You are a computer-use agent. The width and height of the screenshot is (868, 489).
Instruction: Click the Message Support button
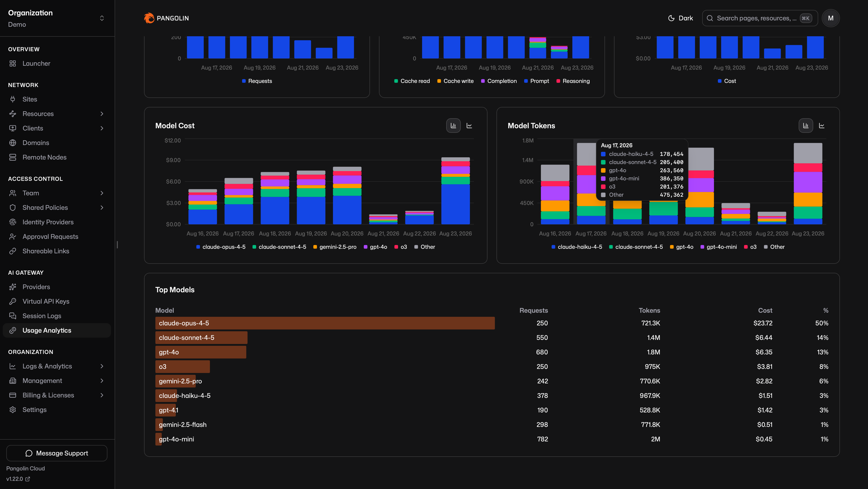(x=57, y=453)
